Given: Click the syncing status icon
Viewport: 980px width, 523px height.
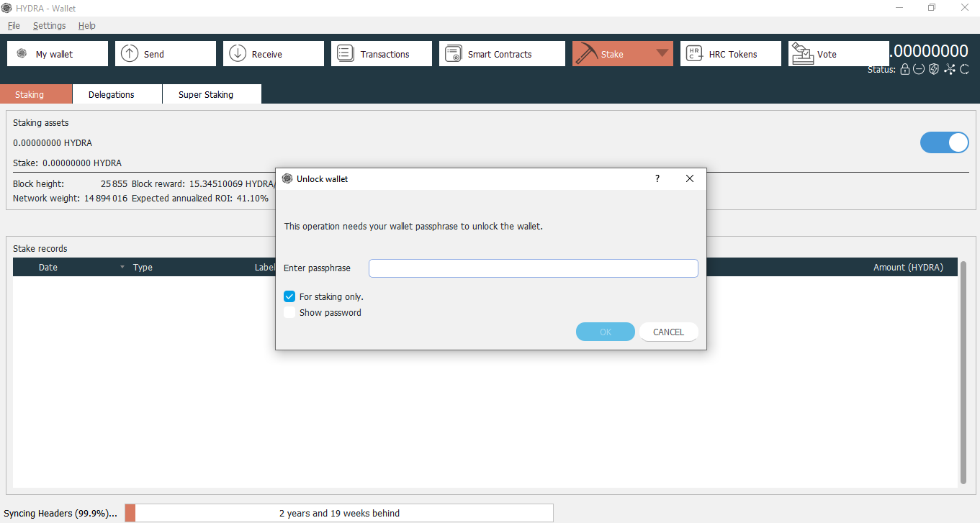Looking at the screenshot, I should tap(965, 69).
